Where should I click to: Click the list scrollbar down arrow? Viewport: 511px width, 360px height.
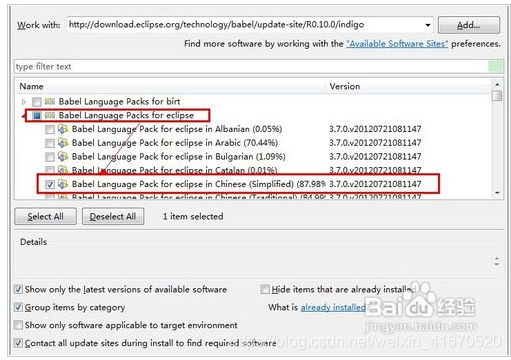pos(497,193)
